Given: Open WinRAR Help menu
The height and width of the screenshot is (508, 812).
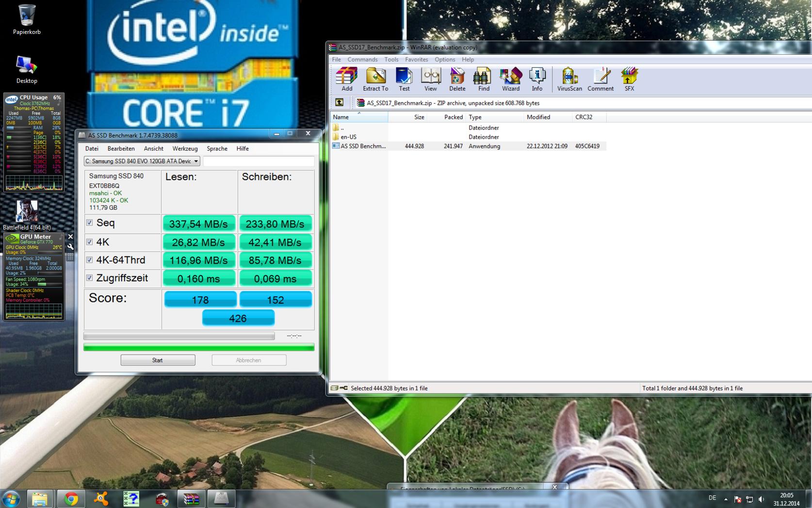Looking at the screenshot, I should tap(468, 59).
